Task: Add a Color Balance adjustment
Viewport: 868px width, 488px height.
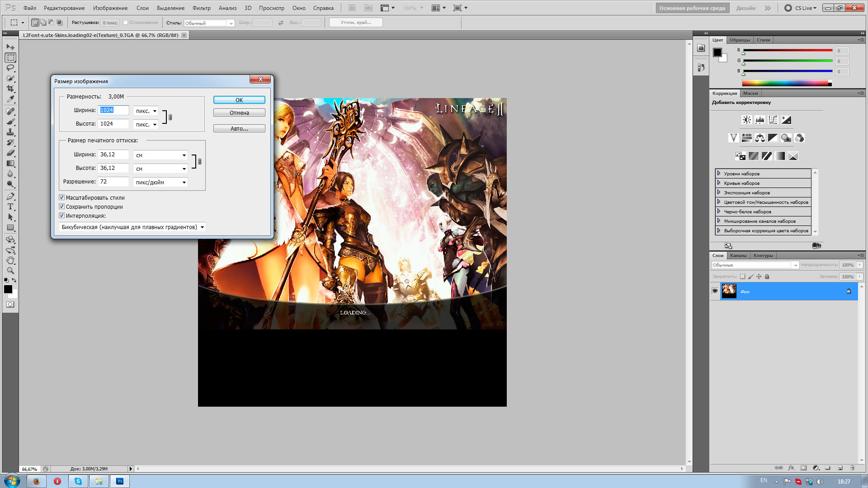Action: (760, 138)
